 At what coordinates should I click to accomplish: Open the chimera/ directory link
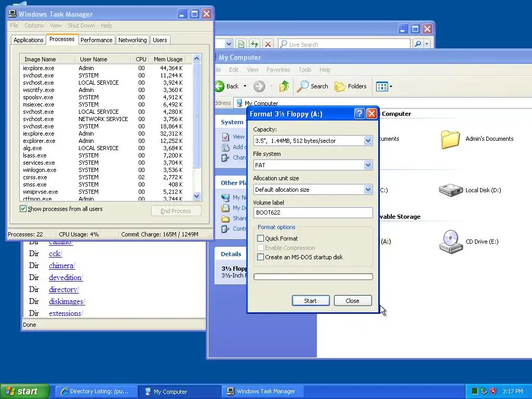62,265
